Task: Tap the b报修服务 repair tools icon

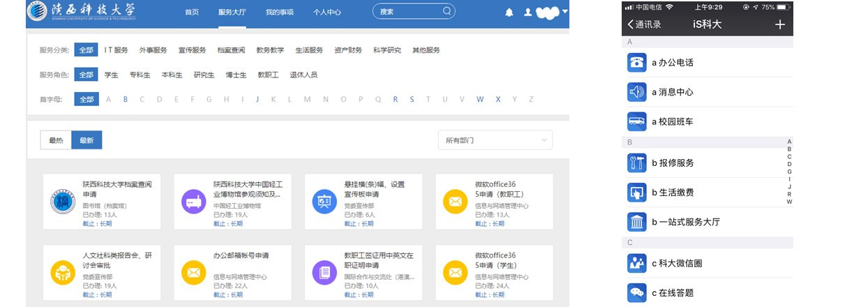Action: [x=636, y=163]
